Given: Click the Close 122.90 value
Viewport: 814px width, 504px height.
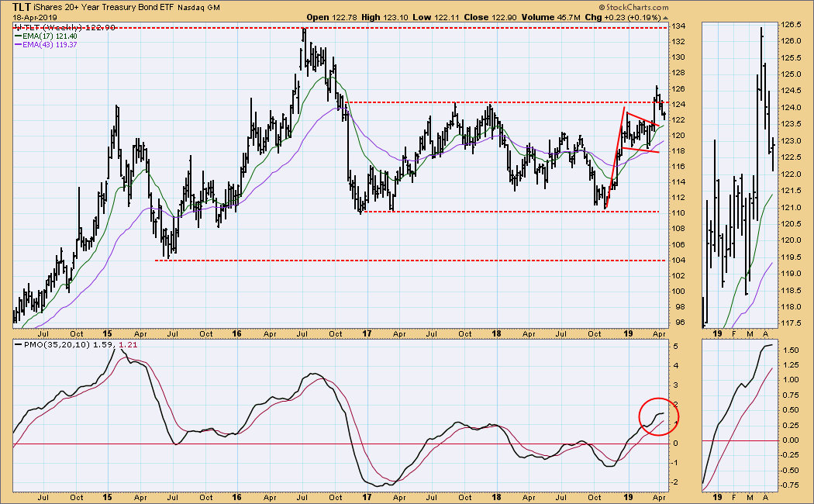Looking at the screenshot, I should click(x=490, y=17).
